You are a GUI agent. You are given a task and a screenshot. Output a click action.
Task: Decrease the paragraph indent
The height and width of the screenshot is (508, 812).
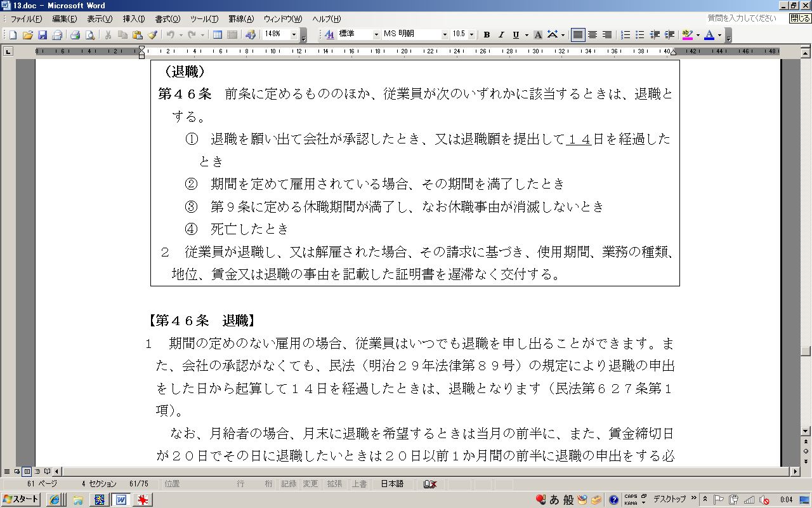tap(655, 35)
